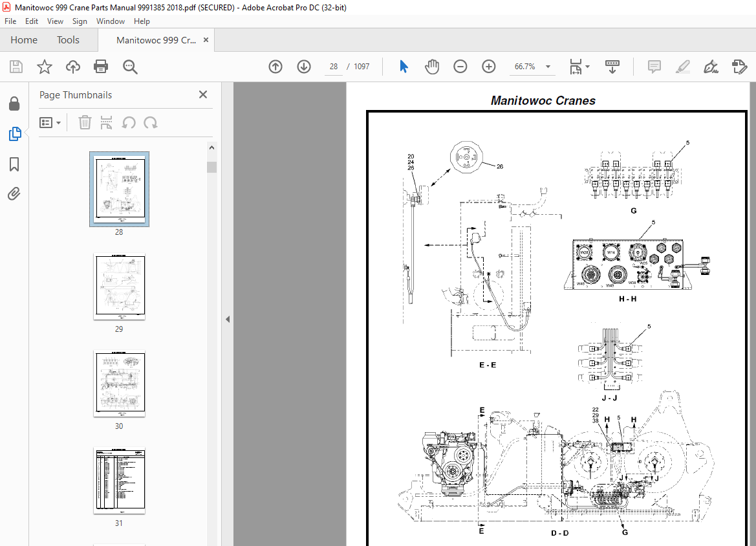The width and height of the screenshot is (756, 546).
Task: Open the Sign menu
Action: click(x=80, y=21)
